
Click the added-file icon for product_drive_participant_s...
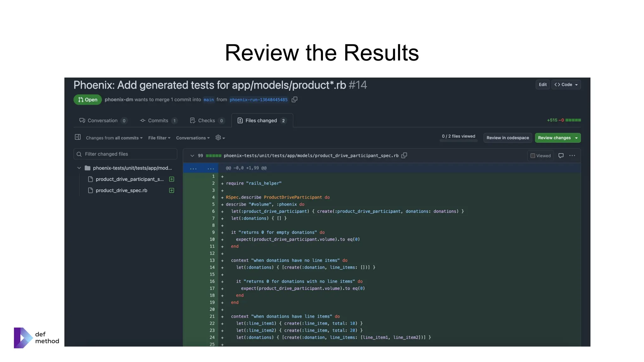click(x=172, y=179)
